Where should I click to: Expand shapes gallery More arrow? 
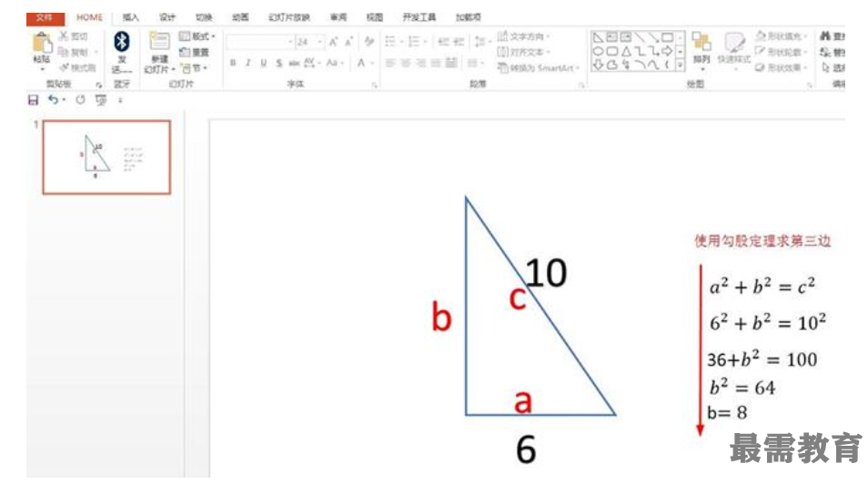pos(681,66)
